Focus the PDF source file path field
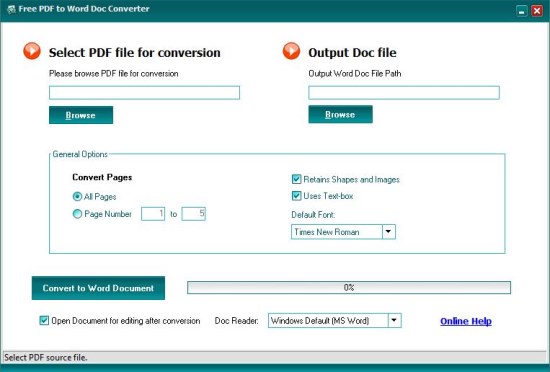The width and height of the screenshot is (550, 372). pyautogui.click(x=145, y=93)
